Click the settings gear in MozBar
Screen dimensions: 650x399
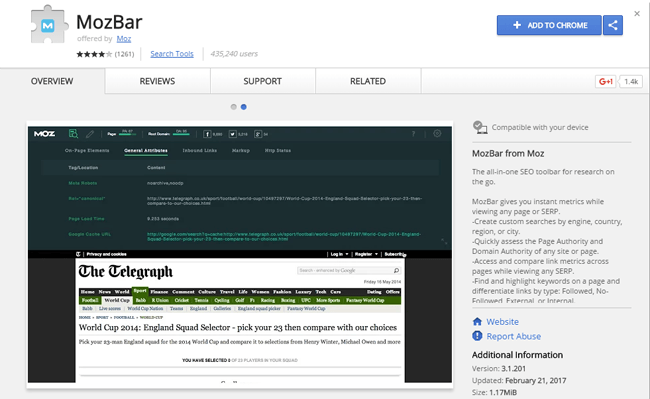(437, 133)
